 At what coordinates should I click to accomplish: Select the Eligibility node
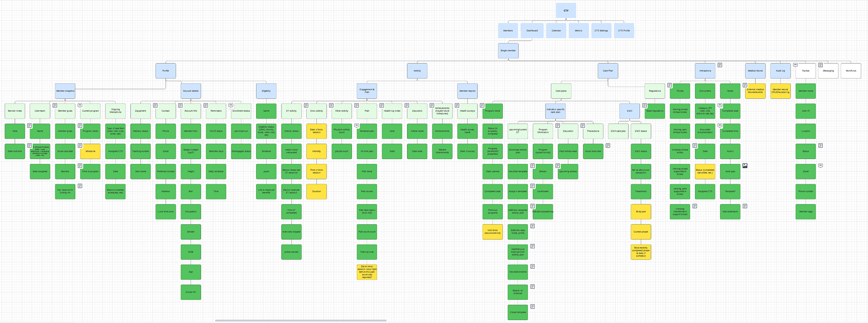[266, 91]
